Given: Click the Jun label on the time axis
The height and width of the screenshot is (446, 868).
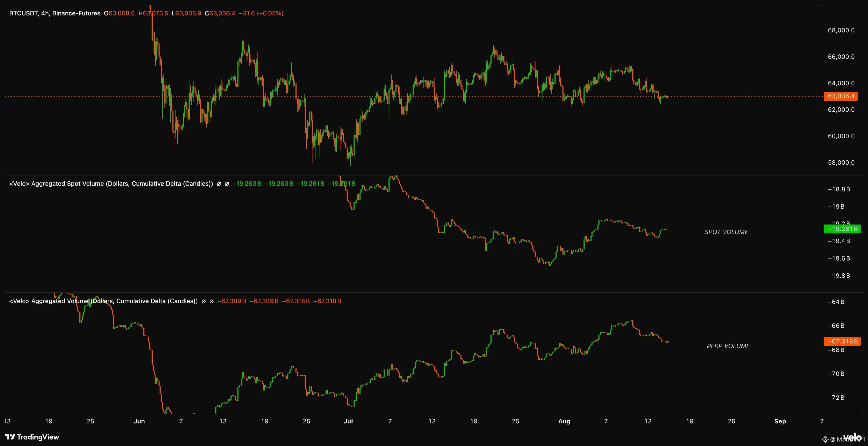Looking at the screenshot, I should click(x=139, y=421).
